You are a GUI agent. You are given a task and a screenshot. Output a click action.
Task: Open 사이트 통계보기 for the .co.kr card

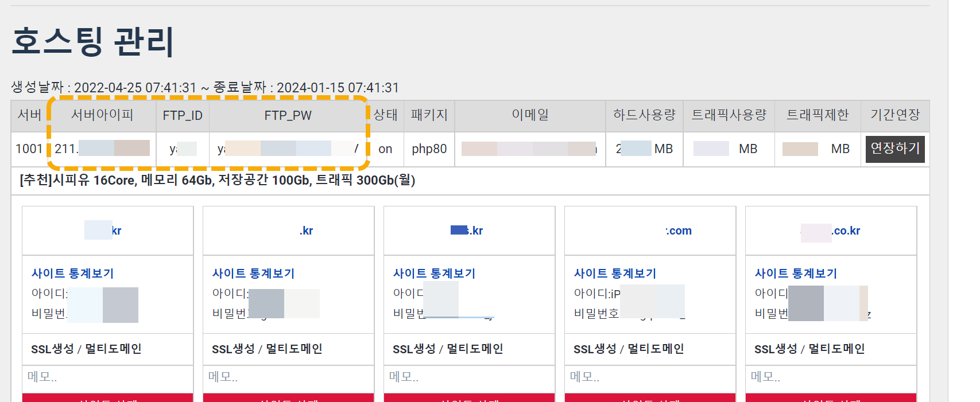tap(796, 274)
